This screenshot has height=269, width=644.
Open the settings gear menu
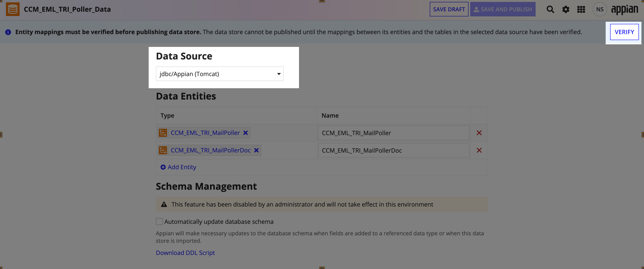tap(566, 10)
